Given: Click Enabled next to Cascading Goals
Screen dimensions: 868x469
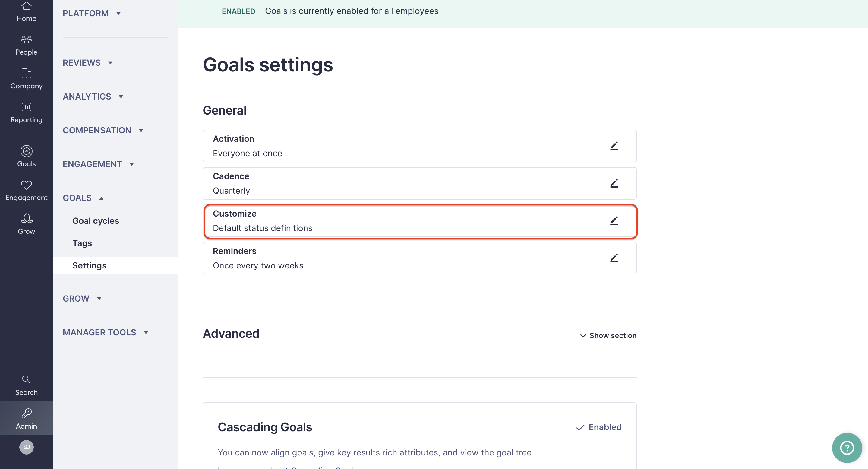Looking at the screenshot, I should (x=598, y=427).
